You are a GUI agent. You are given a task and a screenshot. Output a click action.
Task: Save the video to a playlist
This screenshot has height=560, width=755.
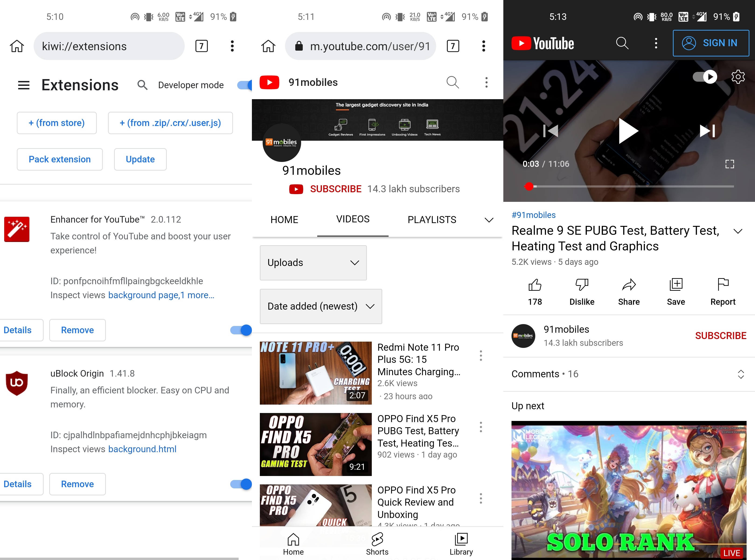676,292
